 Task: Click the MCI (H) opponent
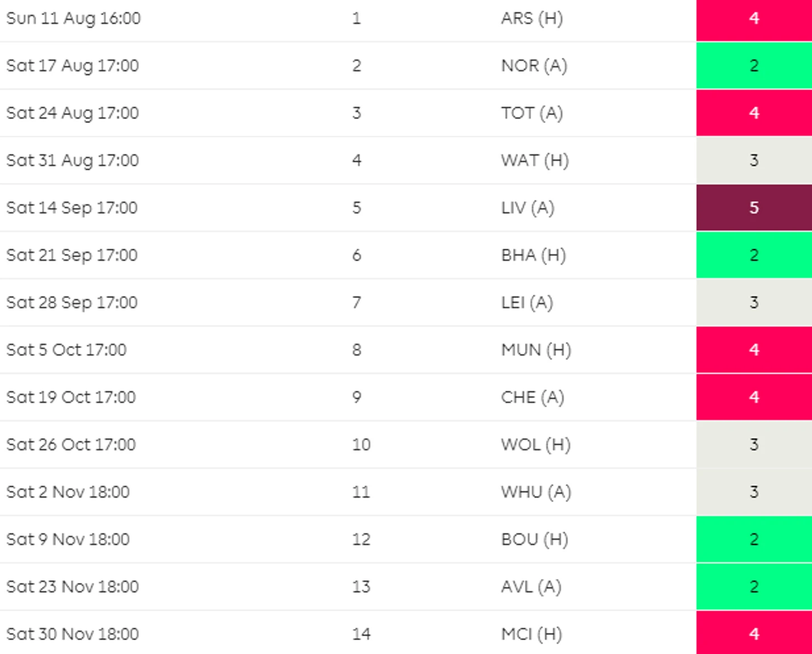[x=531, y=634]
